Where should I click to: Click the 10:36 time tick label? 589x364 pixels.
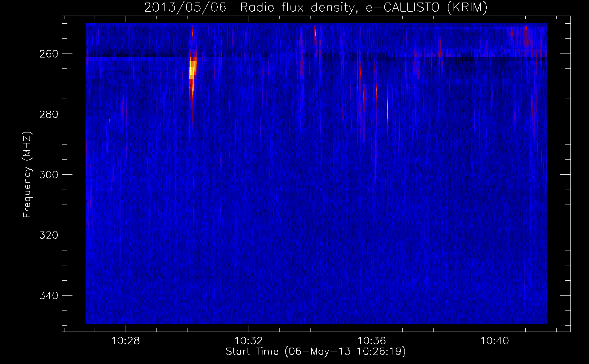[x=372, y=341]
